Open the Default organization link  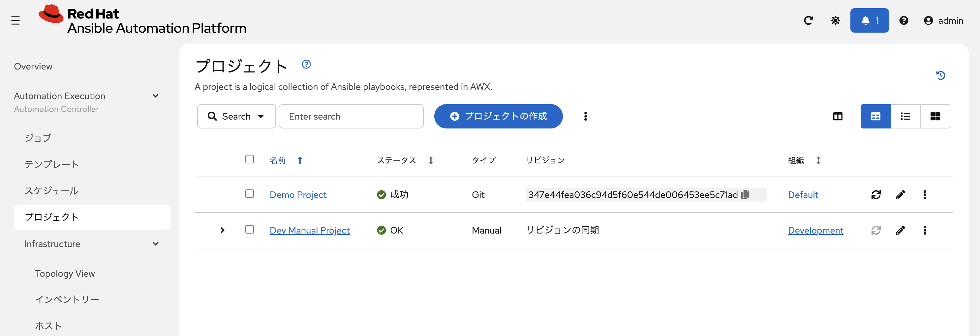(803, 195)
